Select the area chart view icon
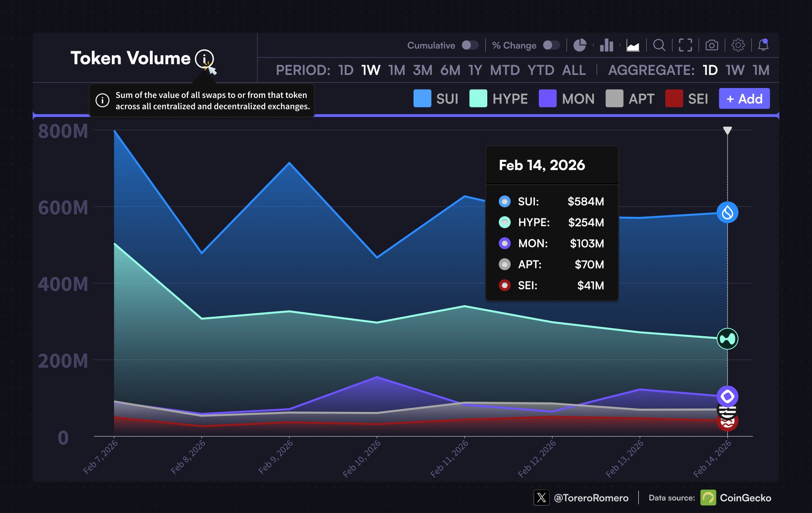The height and width of the screenshot is (513, 812). tap(633, 46)
